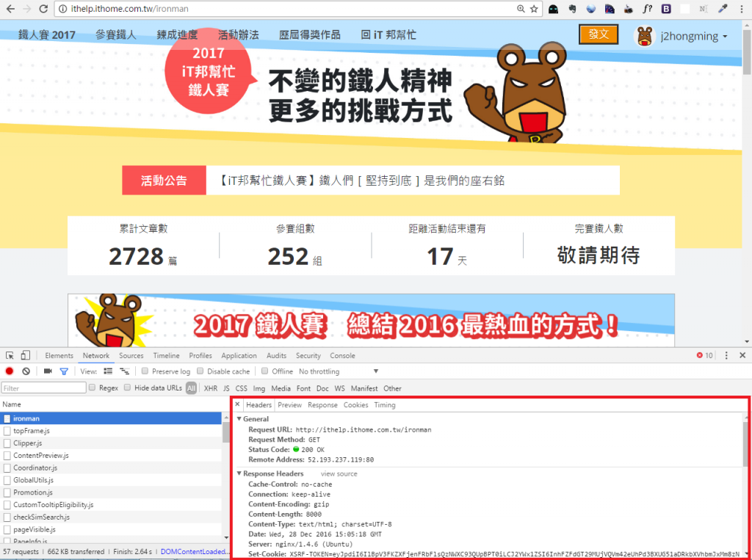
Task: Open 回 iT 邦幫忙 link
Action: click(x=388, y=34)
